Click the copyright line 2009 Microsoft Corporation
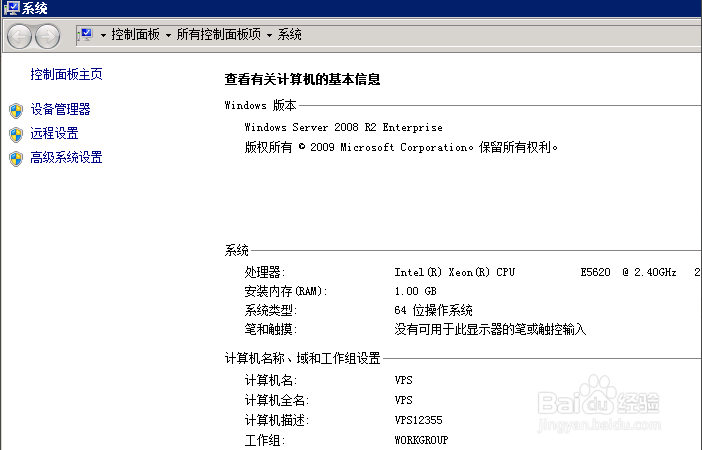This screenshot has width=702, height=450. pyautogui.click(x=401, y=147)
